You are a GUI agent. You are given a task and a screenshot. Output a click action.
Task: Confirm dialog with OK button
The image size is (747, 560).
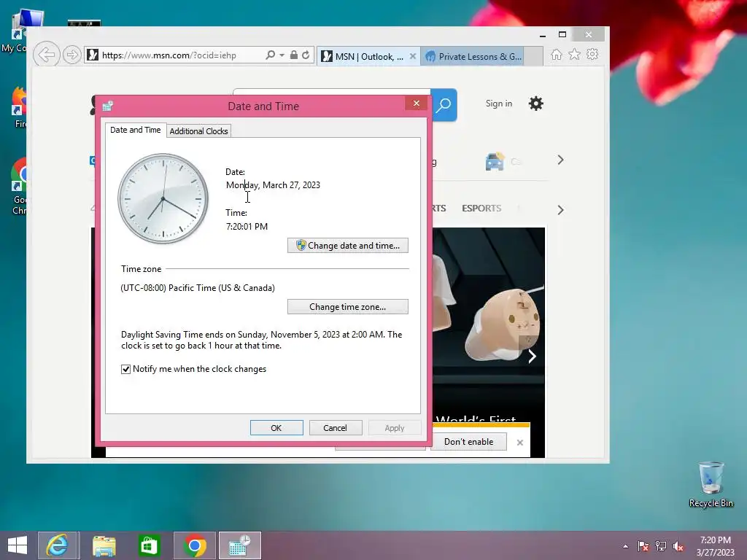point(276,427)
